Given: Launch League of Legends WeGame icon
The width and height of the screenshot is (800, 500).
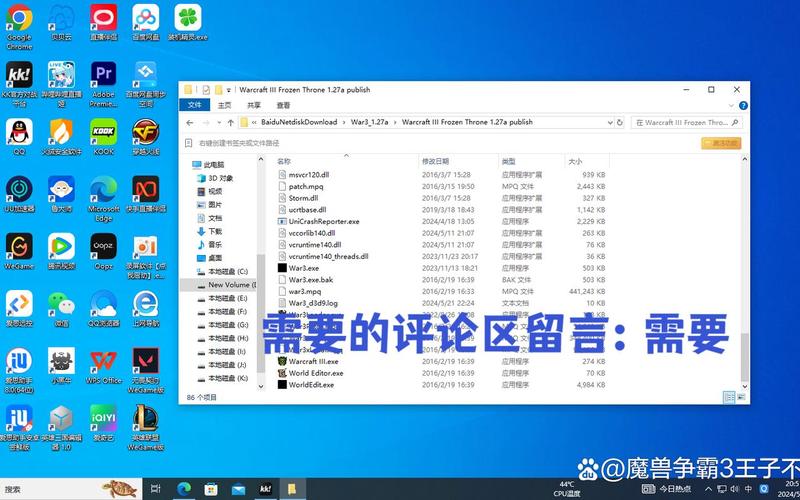Looking at the screenshot, I should click(x=146, y=428).
